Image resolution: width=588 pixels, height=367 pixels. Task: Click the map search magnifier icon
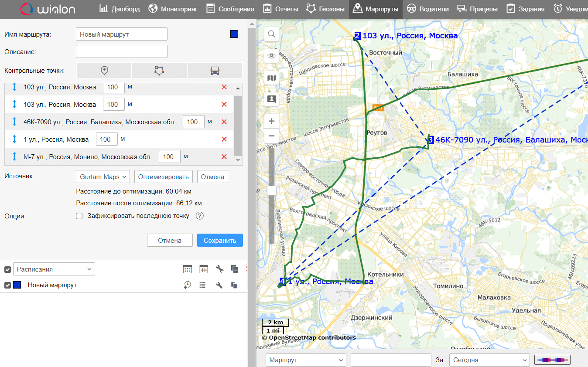tap(271, 34)
